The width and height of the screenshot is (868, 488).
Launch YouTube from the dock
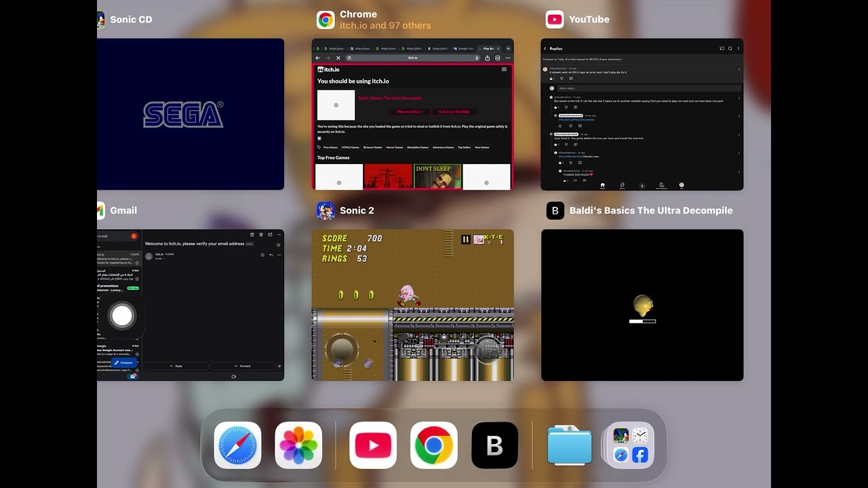pyautogui.click(x=373, y=445)
